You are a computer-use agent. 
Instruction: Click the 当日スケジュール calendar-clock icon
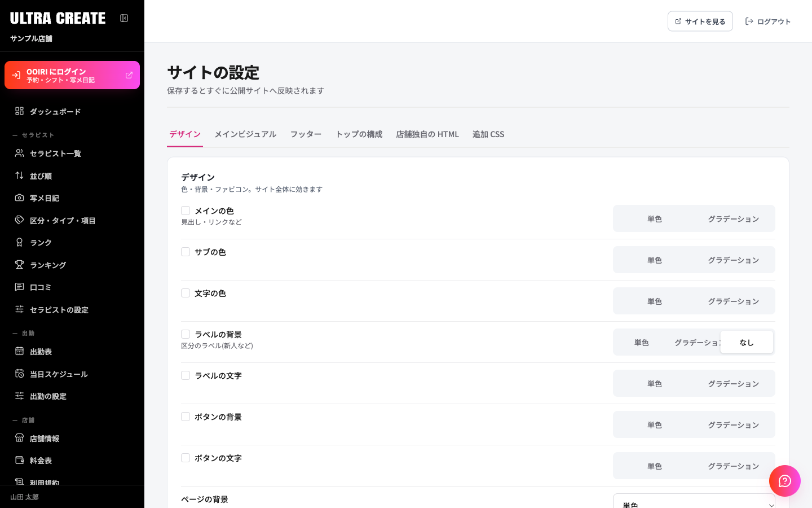point(19,374)
